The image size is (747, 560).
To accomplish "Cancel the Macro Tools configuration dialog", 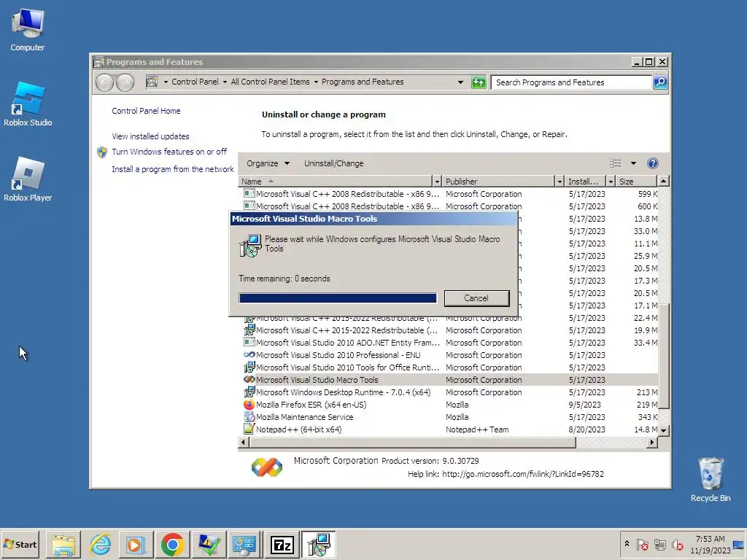I will pyautogui.click(x=476, y=298).
